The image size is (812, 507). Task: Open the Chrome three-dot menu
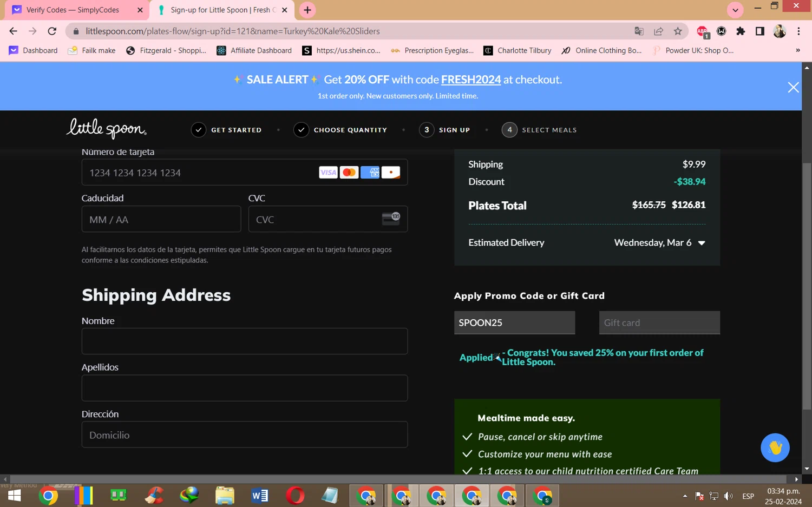(798, 31)
